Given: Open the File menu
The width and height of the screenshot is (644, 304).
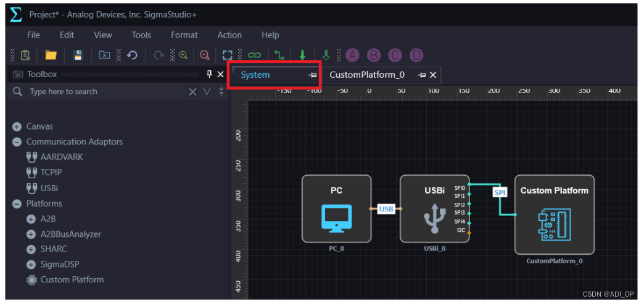Looking at the screenshot, I should pyautogui.click(x=33, y=35).
